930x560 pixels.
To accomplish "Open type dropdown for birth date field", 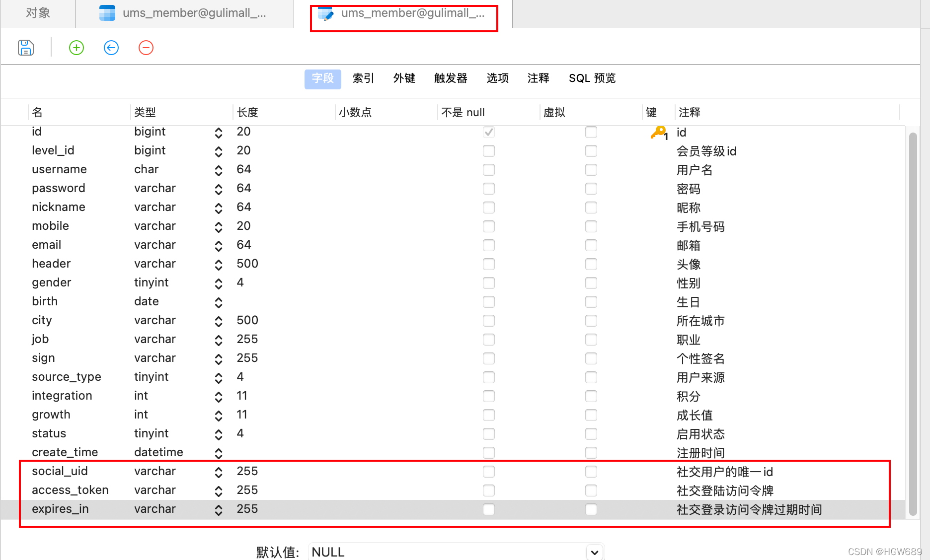I will pyautogui.click(x=219, y=302).
